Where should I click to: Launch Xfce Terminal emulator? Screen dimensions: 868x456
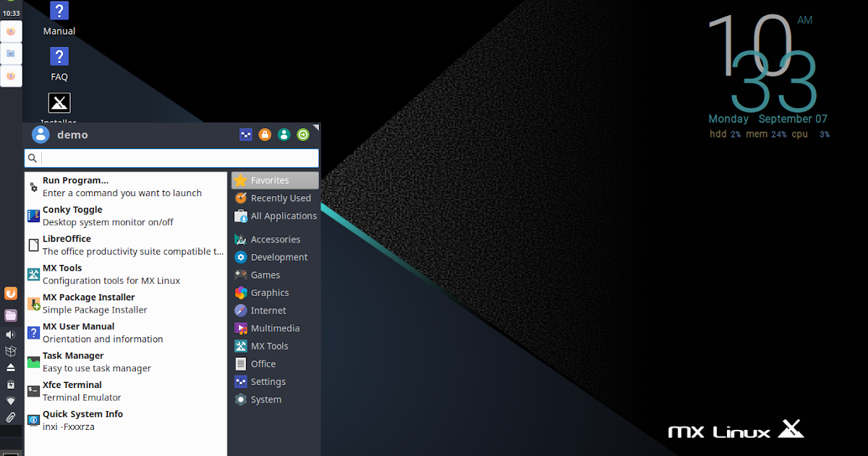pyautogui.click(x=125, y=391)
